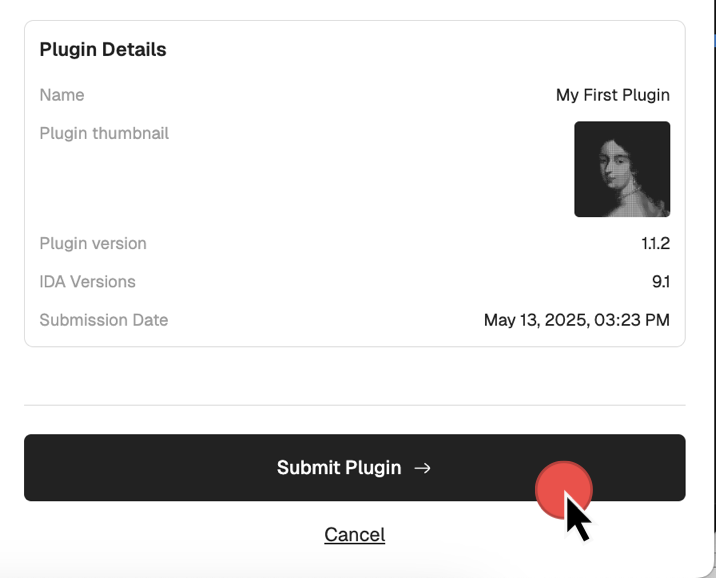Click the Name field label
This screenshot has width=716, height=578.
click(x=62, y=95)
